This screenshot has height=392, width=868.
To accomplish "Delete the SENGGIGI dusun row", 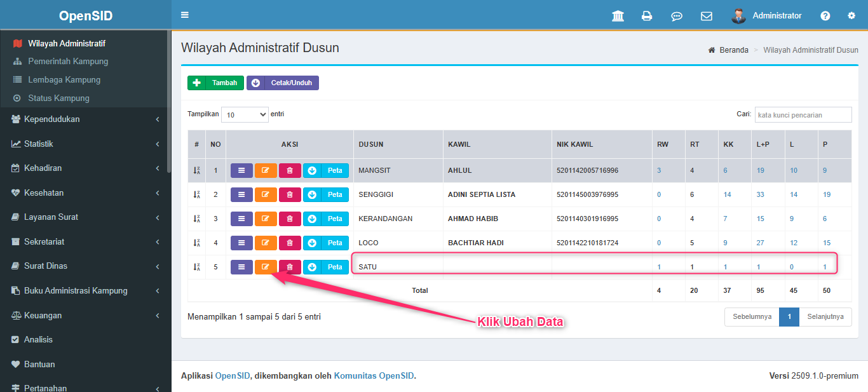I will point(290,194).
